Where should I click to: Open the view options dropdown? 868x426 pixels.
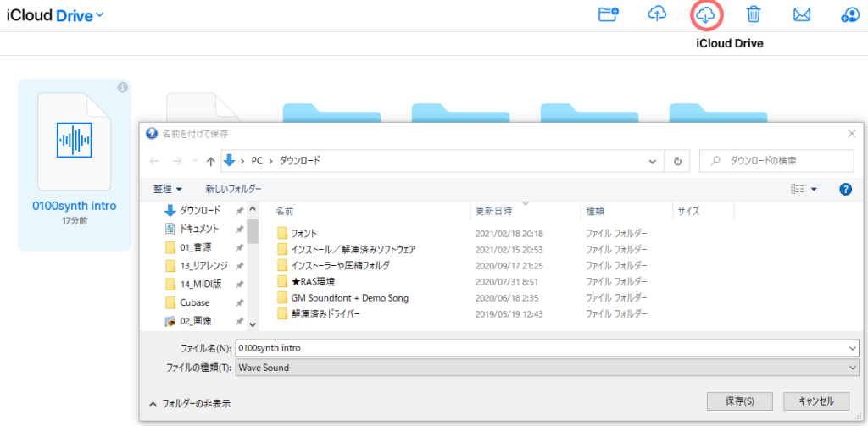click(814, 189)
